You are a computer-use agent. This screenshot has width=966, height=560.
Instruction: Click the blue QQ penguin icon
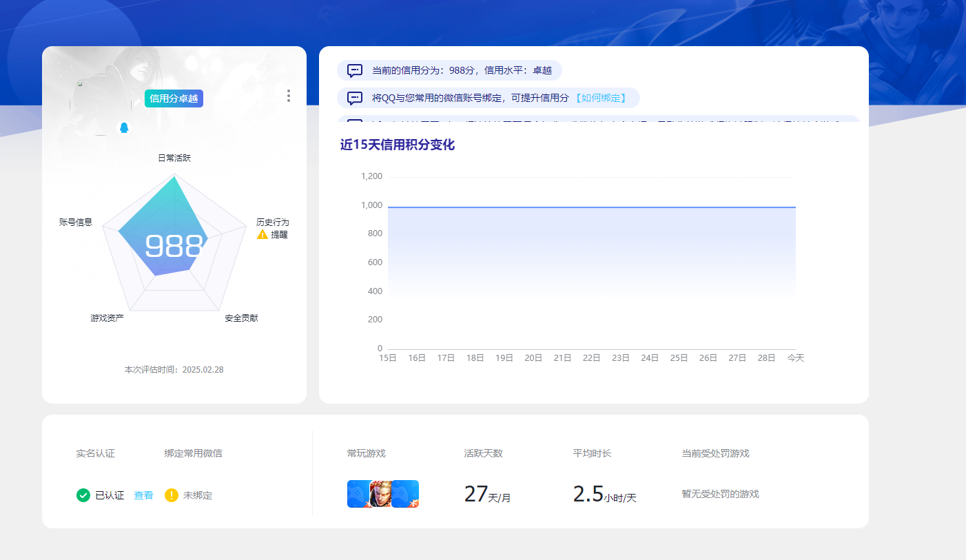124,127
